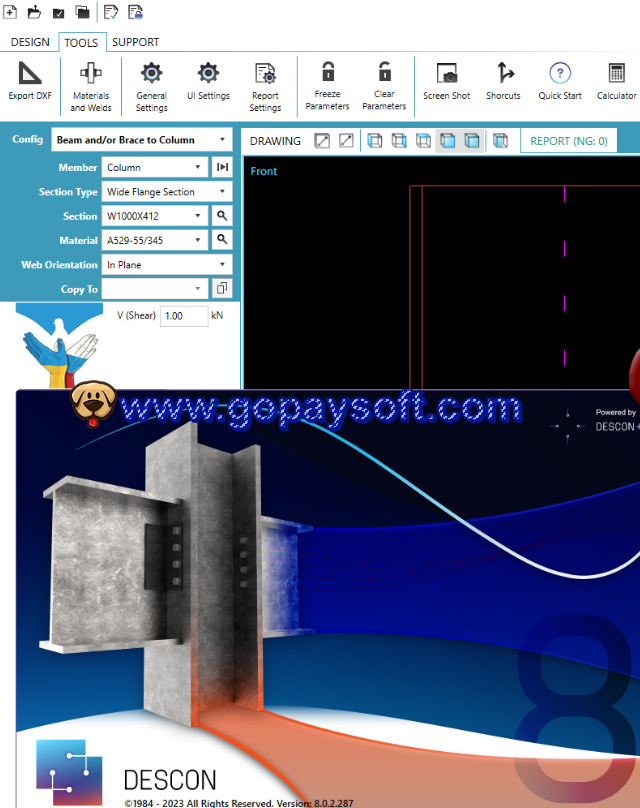The height and width of the screenshot is (808, 640).
Task: Create a new file with the plus-page icon
Action: (10, 12)
